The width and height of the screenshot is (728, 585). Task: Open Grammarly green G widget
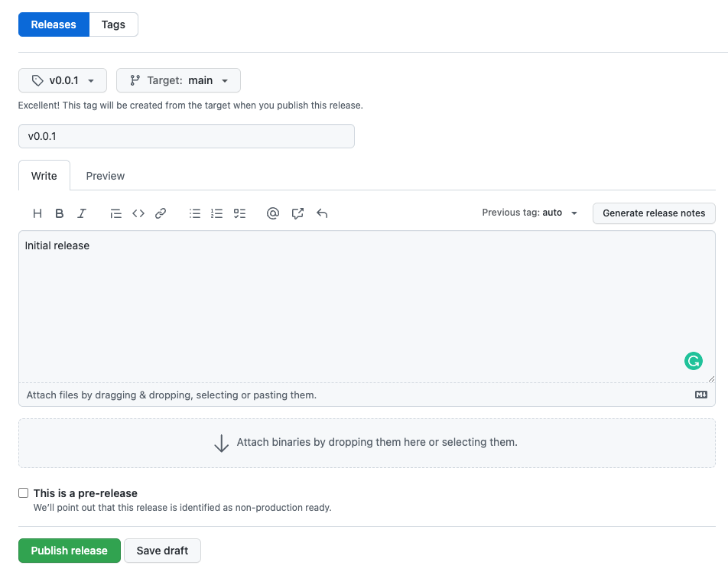[x=693, y=361]
